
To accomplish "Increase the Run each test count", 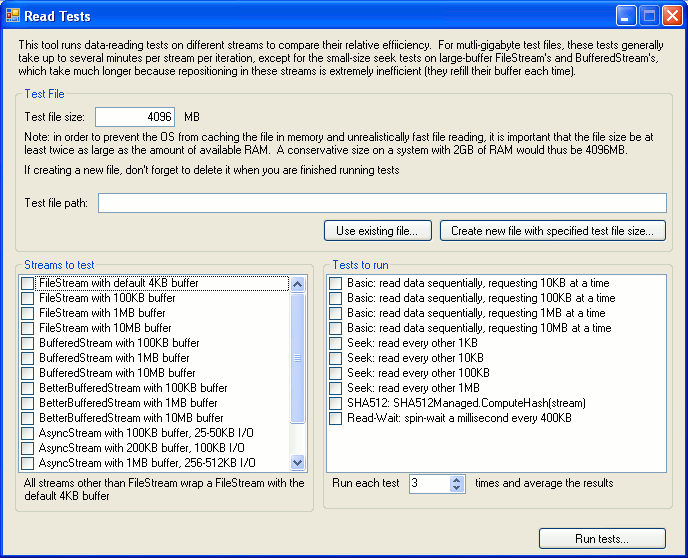I will (457, 479).
